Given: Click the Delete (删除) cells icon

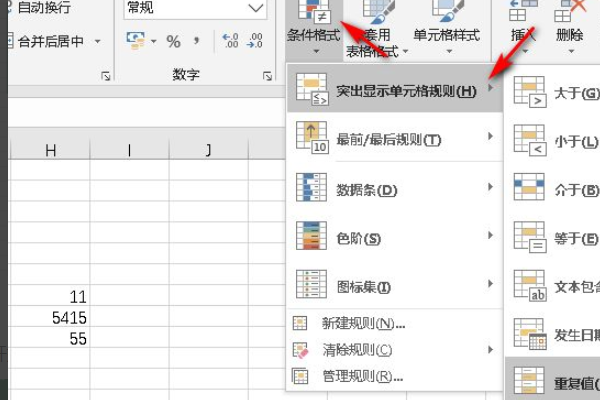Looking at the screenshot, I should pos(570,11).
